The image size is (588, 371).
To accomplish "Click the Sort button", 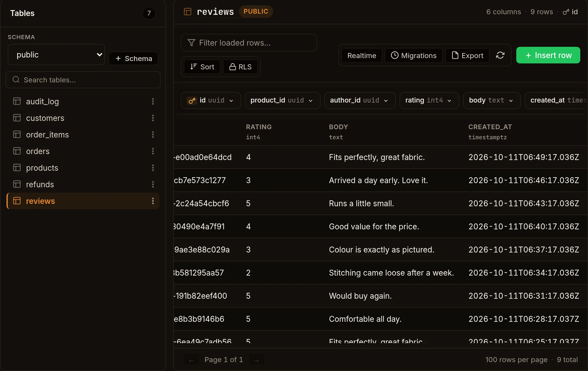I will tap(202, 67).
